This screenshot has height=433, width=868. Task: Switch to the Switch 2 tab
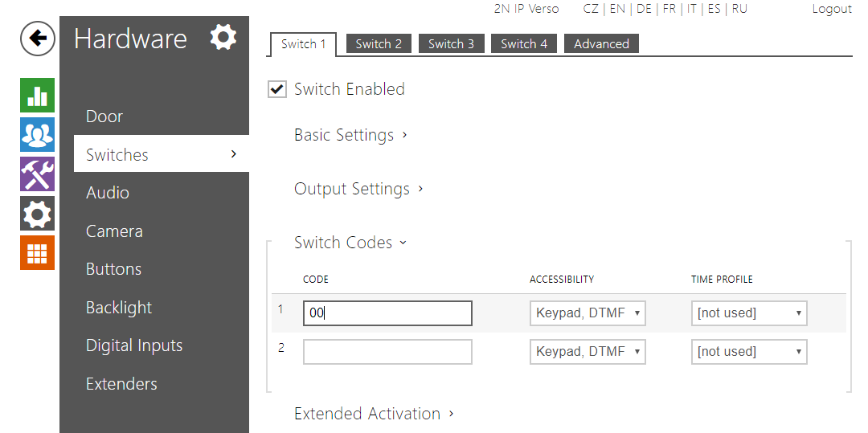coord(379,44)
